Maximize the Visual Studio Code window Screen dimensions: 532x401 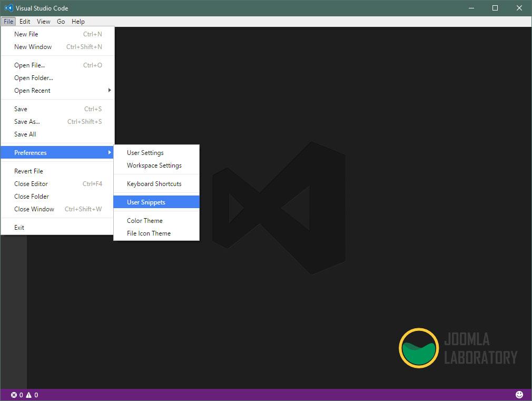(x=495, y=8)
